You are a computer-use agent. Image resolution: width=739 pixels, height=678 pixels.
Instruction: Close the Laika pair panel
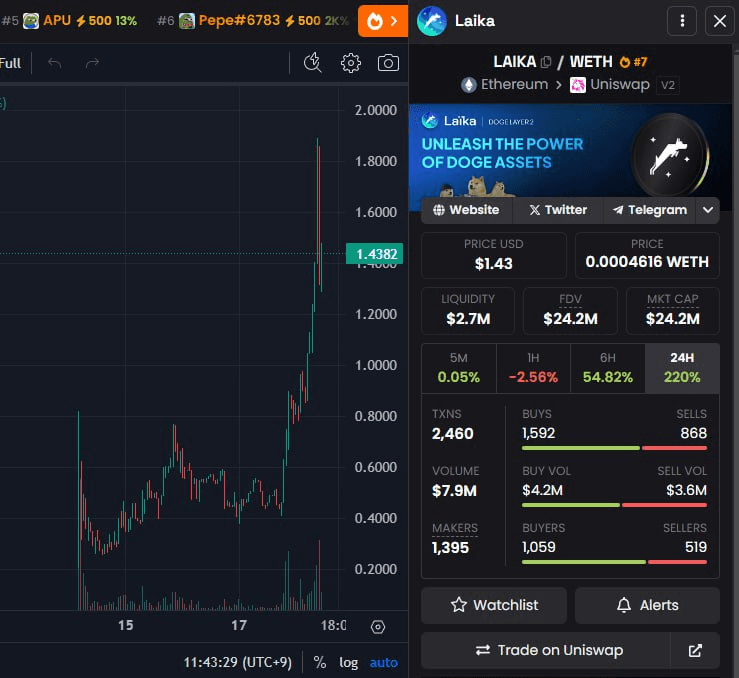click(x=720, y=21)
